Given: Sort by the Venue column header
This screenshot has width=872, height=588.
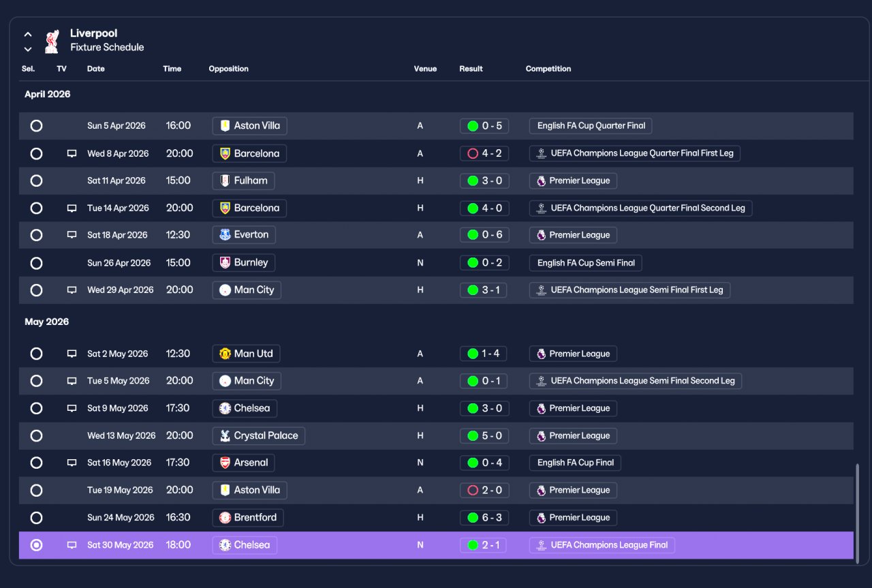Looking at the screenshot, I should 425,69.
